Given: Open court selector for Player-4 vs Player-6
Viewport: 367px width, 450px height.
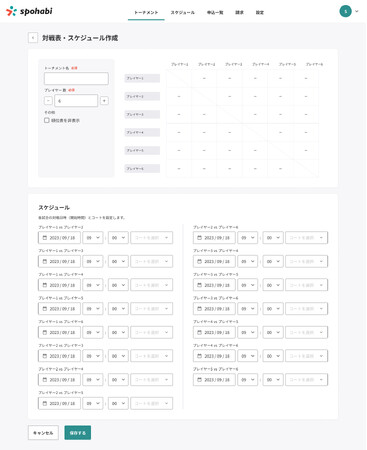Looking at the screenshot, I should (x=306, y=356).
